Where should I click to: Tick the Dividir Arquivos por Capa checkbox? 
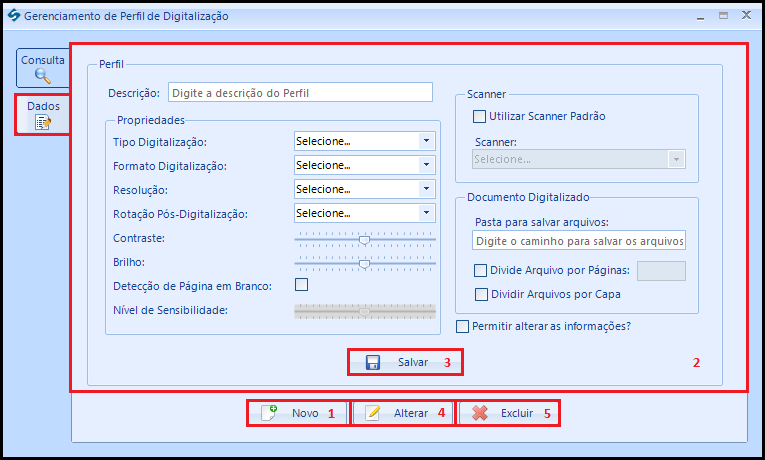coord(481,294)
